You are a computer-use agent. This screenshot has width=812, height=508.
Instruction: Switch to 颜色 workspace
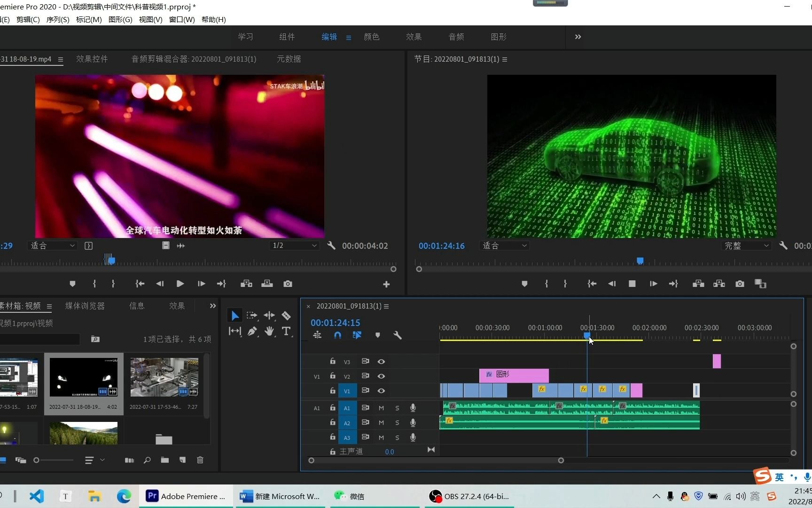click(372, 37)
